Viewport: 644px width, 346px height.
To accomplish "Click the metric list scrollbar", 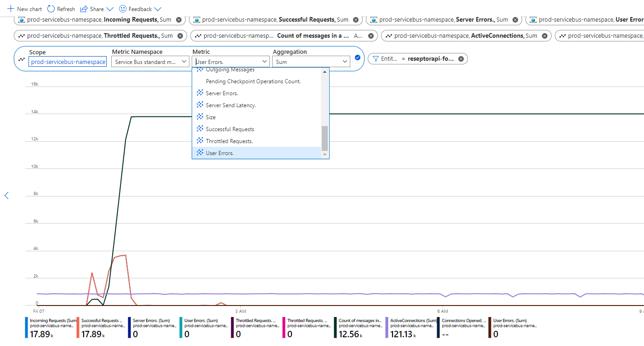I will [x=325, y=131].
